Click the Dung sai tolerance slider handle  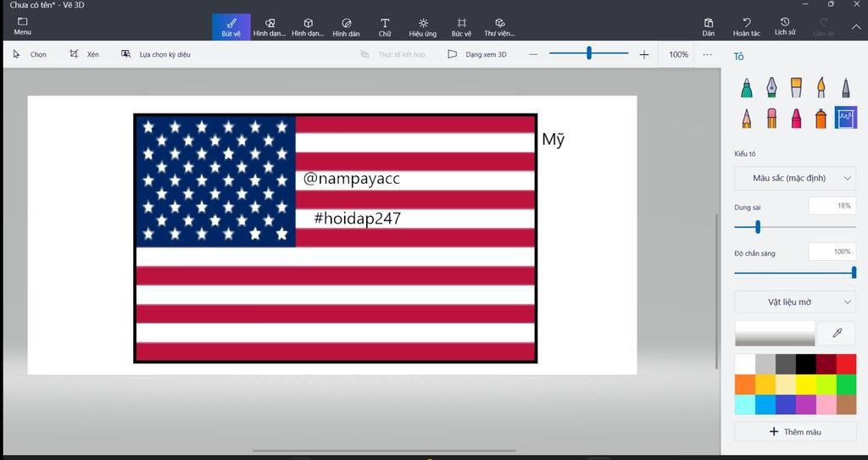pyautogui.click(x=758, y=227)
